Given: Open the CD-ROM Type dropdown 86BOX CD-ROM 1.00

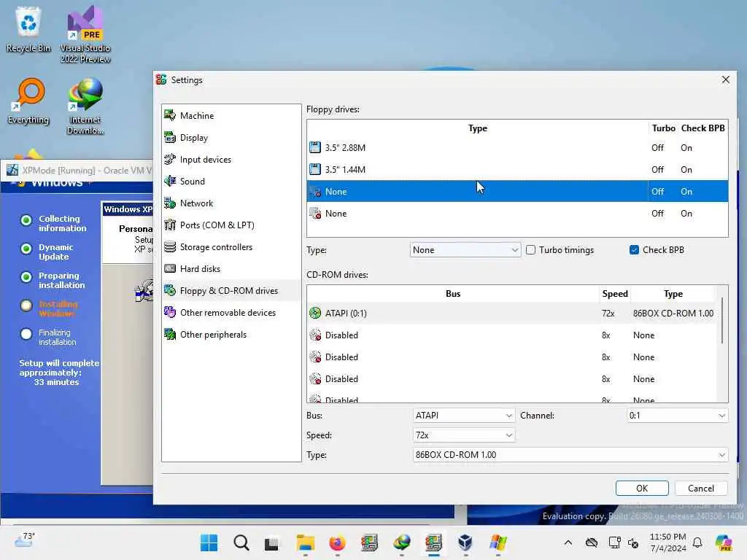Looking at the screenshot, I should coord(570,455).
